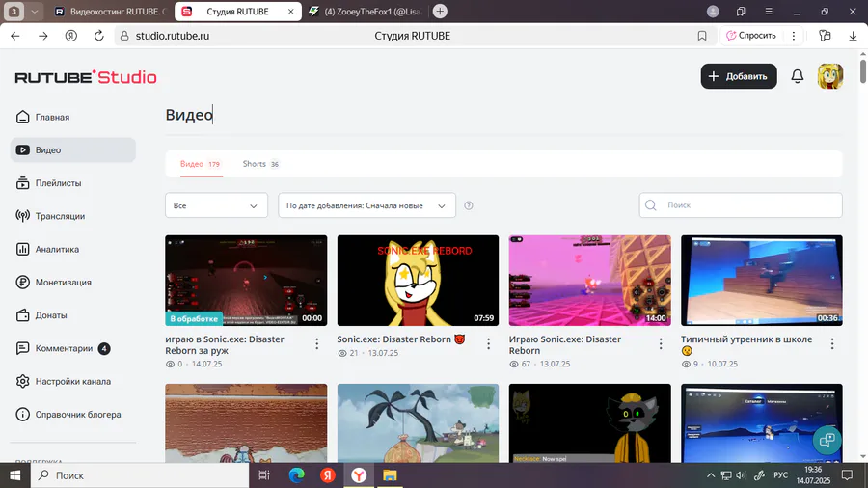Screen dimensions: 868x488
Task: Open options menu for Sonic.exe: Disaster Reborn 21 views
Action: click(x=488, y=344)
